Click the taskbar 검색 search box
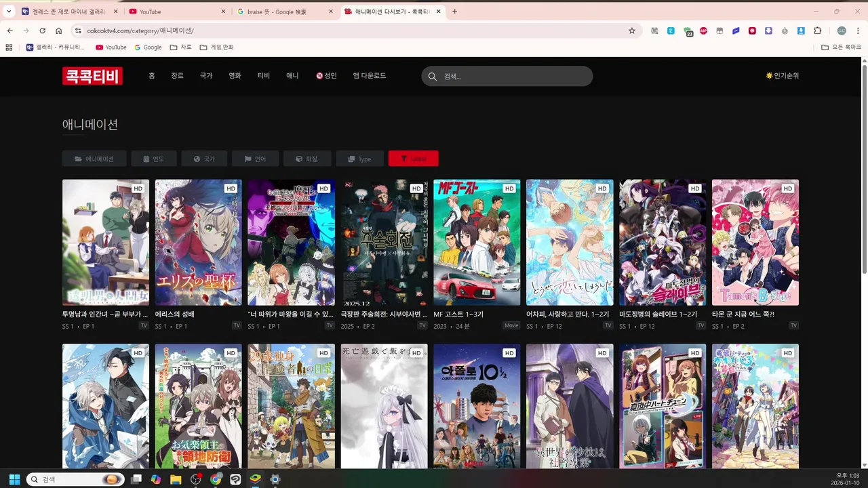Image resolution: width=868 pixels, height=488 pixels. (75, 479)
